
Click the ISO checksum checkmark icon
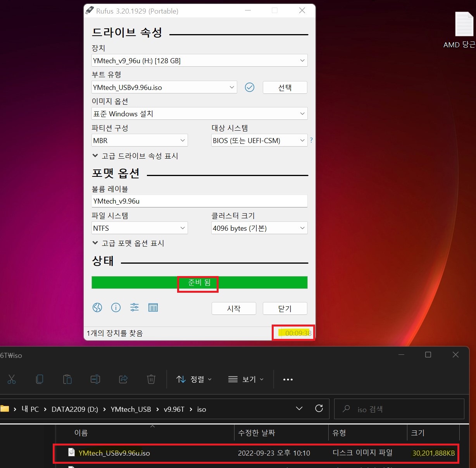pyautogui.click(x=250, y=87)
